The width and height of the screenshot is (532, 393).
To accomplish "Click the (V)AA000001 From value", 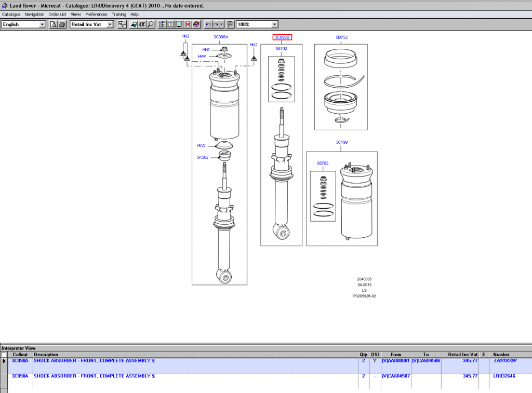I will [395, 361].
